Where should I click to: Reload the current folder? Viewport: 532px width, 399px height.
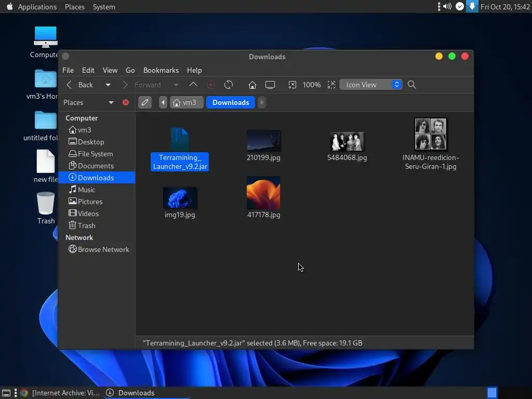tap(229, 85)
